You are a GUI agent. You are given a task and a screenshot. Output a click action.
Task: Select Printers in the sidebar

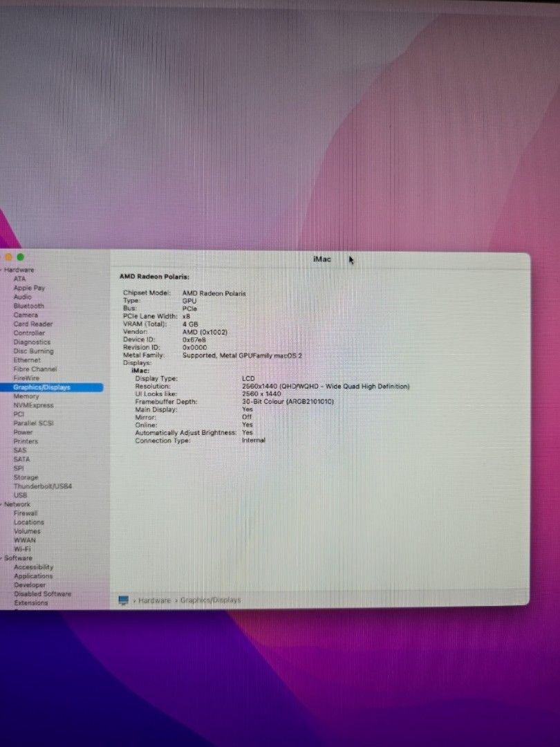26,441
